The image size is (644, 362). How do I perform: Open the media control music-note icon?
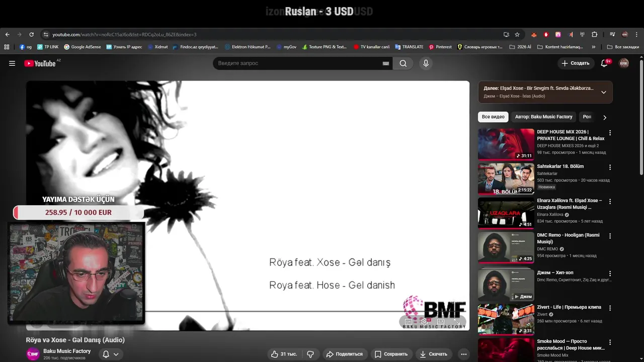[x=612, y=34]
